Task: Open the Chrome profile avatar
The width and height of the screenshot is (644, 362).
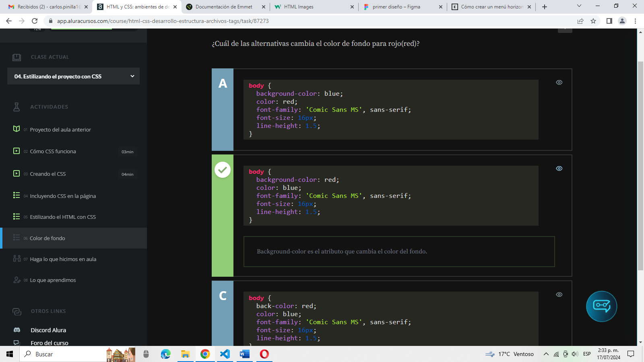Action: tap(622, 21)
